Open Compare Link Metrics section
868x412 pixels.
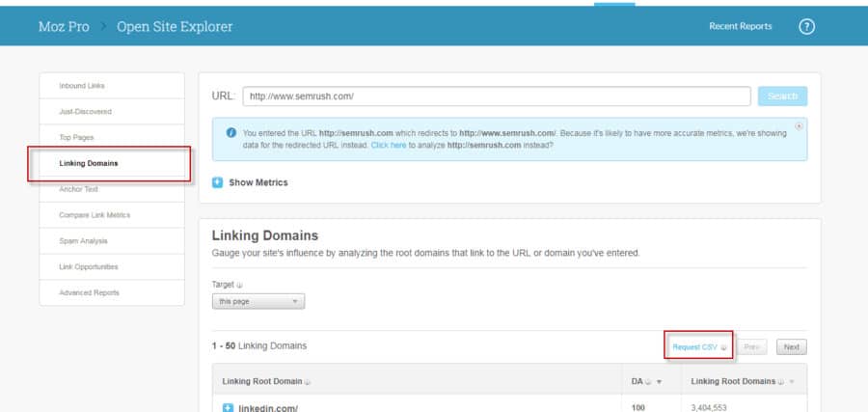click(95, 215)
